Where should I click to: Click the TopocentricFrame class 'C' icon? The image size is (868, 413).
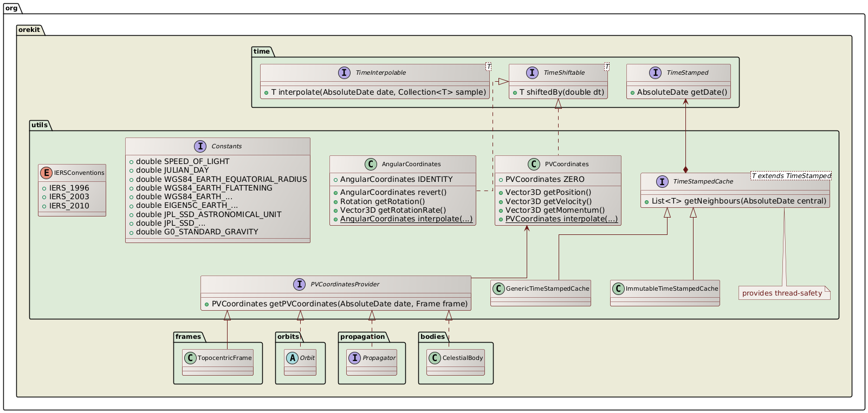click(190, 358)
